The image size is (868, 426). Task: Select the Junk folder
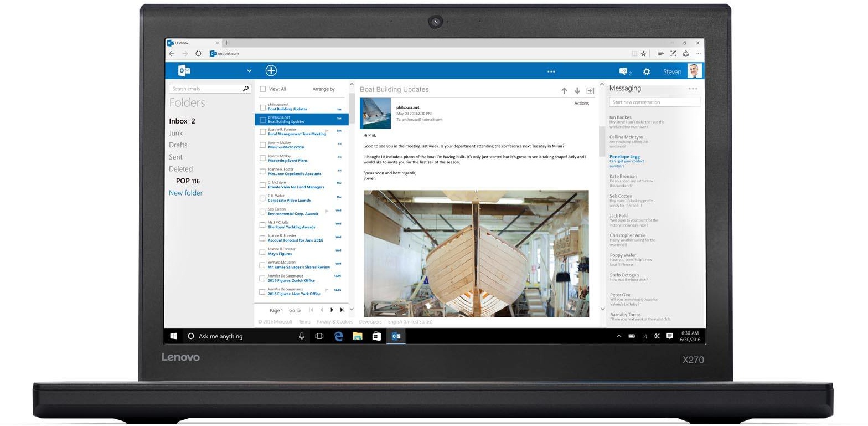coord(175,133)
